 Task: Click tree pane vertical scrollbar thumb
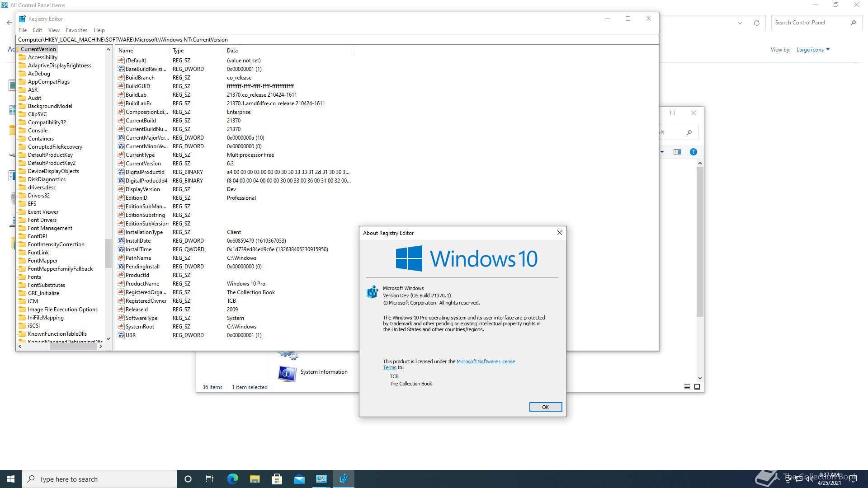(x=108, y=253)
